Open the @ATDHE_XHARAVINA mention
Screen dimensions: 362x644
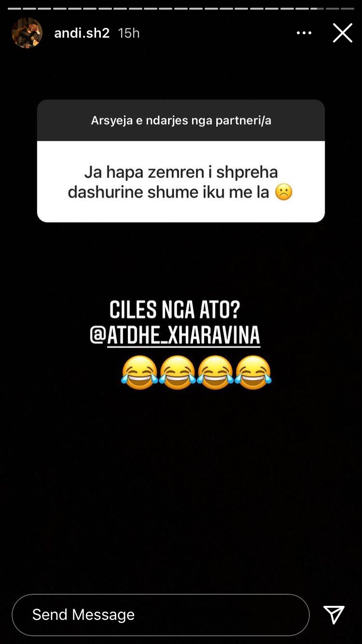tap(175, 336)
